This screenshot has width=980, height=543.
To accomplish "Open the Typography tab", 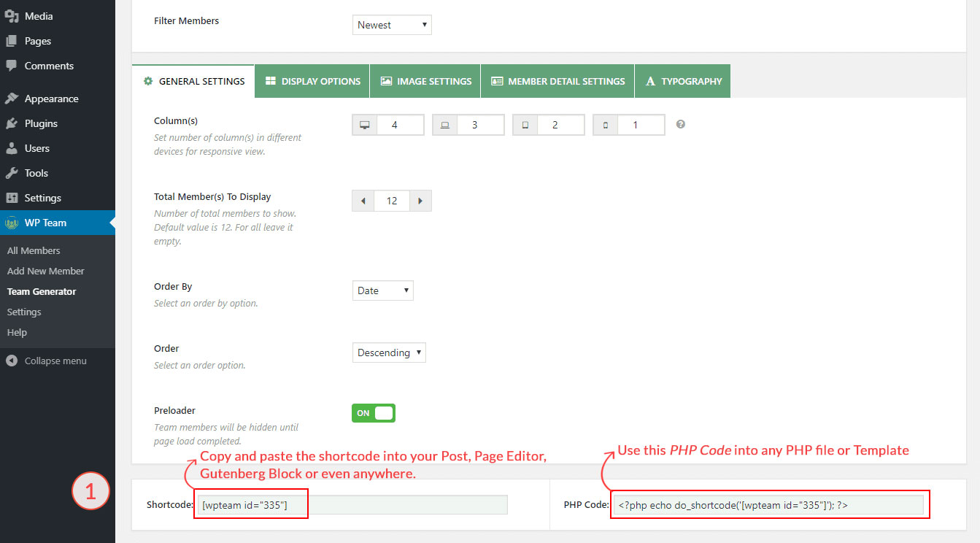I will click(682, 81).
